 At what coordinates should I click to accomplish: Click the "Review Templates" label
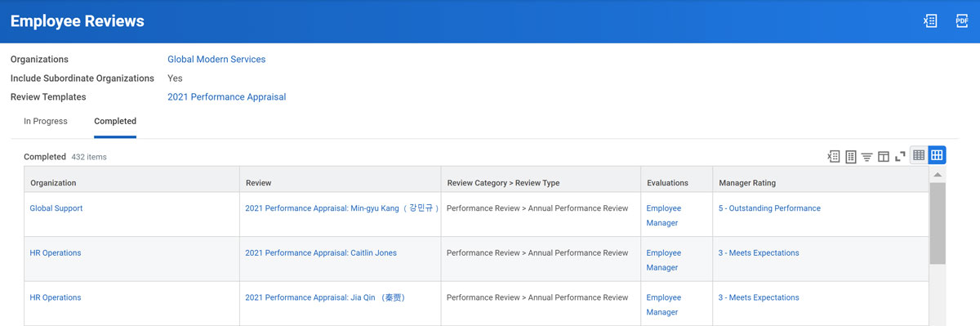[x=48, y=96]
